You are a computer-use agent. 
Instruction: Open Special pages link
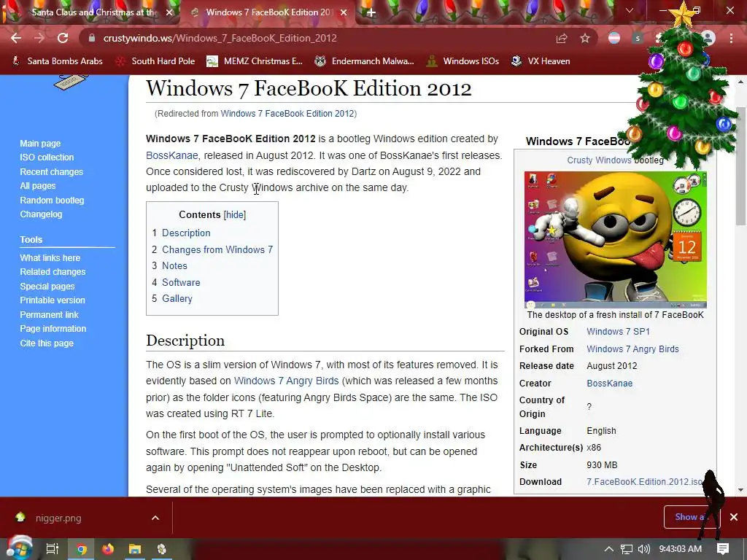[x=47, y=286]
